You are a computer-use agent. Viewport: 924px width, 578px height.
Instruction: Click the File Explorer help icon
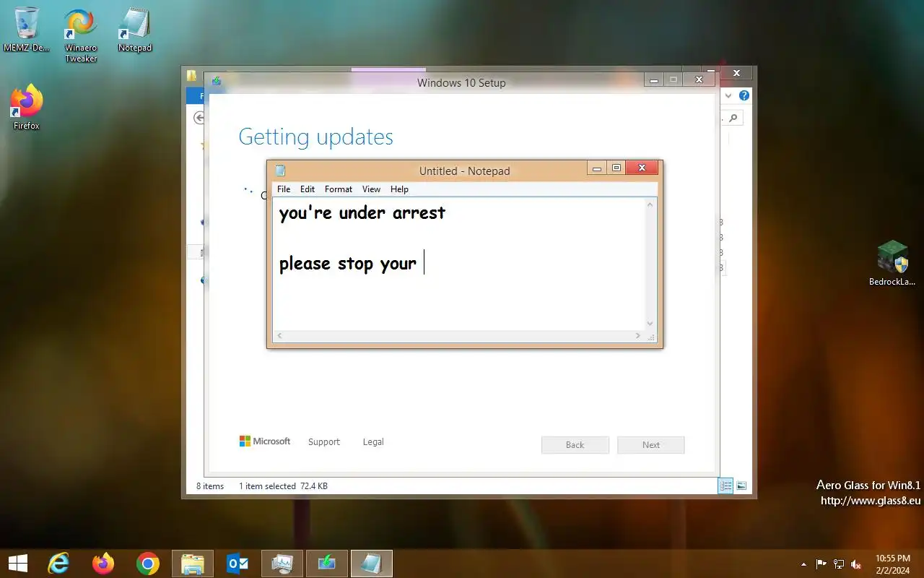coord(744,95)
